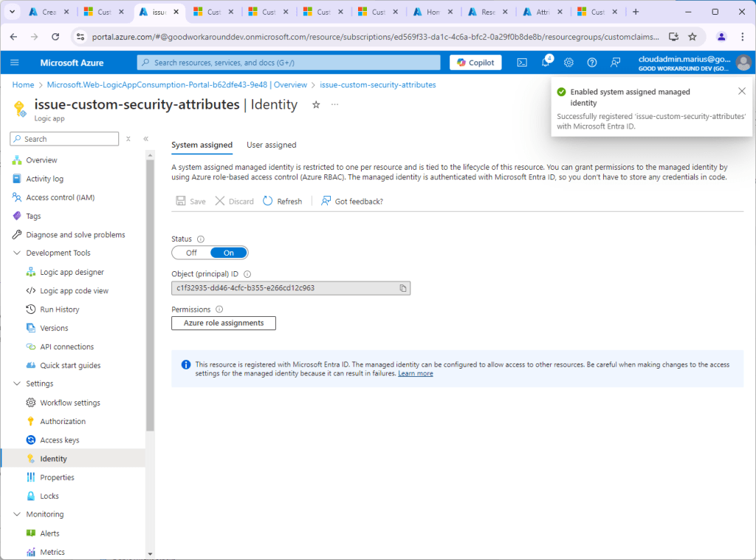The width and height of the screenshot is (756, 560).
Task: Click the Refresh toolbar button
Action: (282, 201)
